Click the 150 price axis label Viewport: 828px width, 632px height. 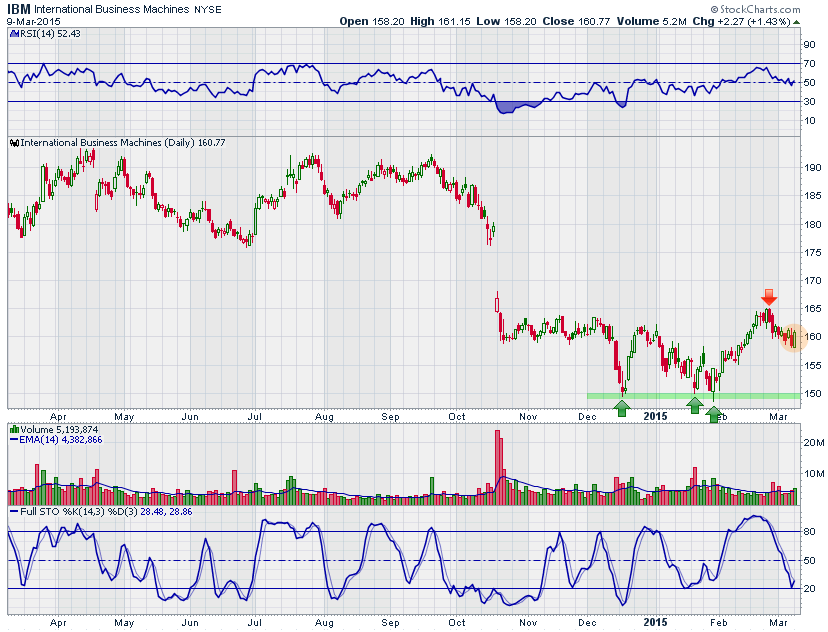click(812, 393)
